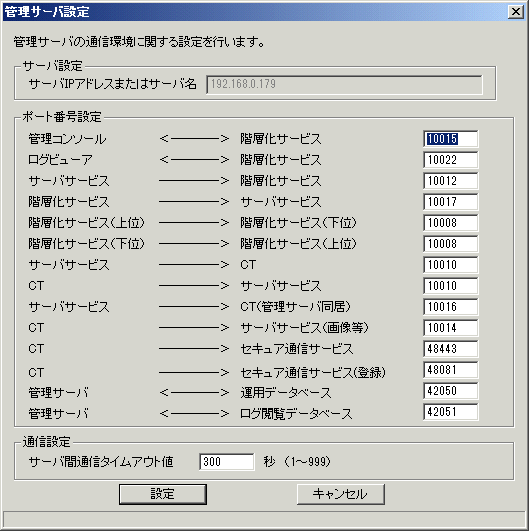Click the ポート番号設定 group title
The image size is (529, 531).
click(x=62, y=117)
